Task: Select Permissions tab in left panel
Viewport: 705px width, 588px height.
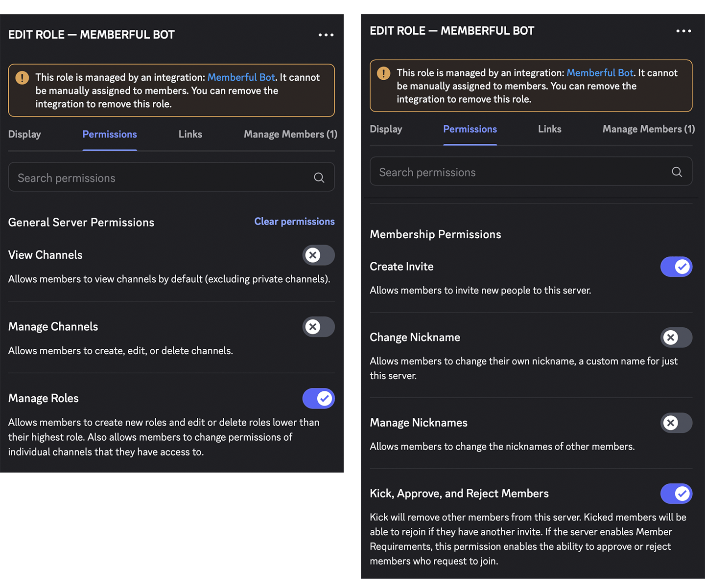Action: 110,134
